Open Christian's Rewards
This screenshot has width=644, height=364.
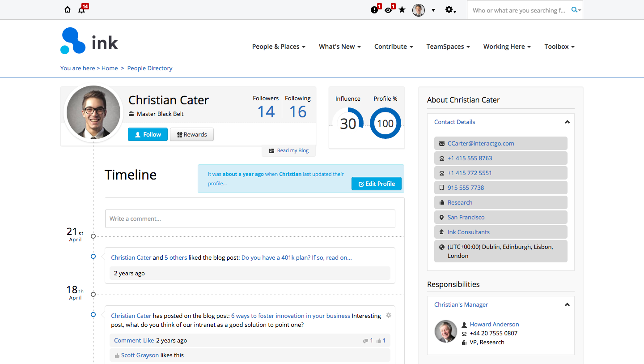(191, 134)
